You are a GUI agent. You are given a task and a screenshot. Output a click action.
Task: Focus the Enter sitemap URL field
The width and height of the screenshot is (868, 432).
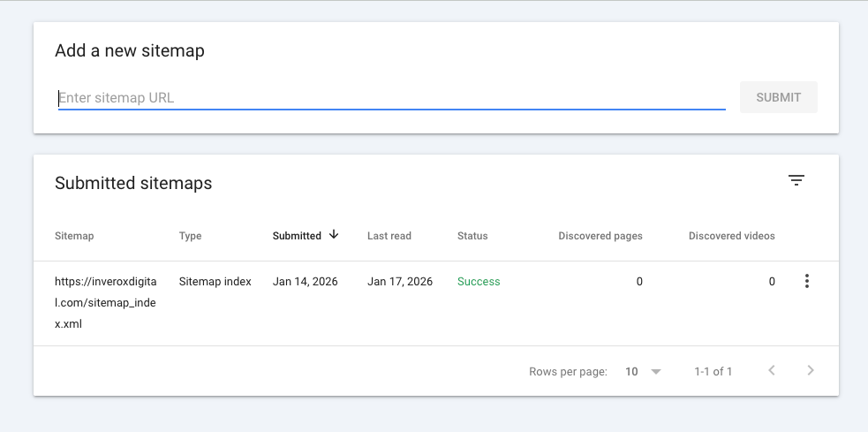[x=392, y=98]
